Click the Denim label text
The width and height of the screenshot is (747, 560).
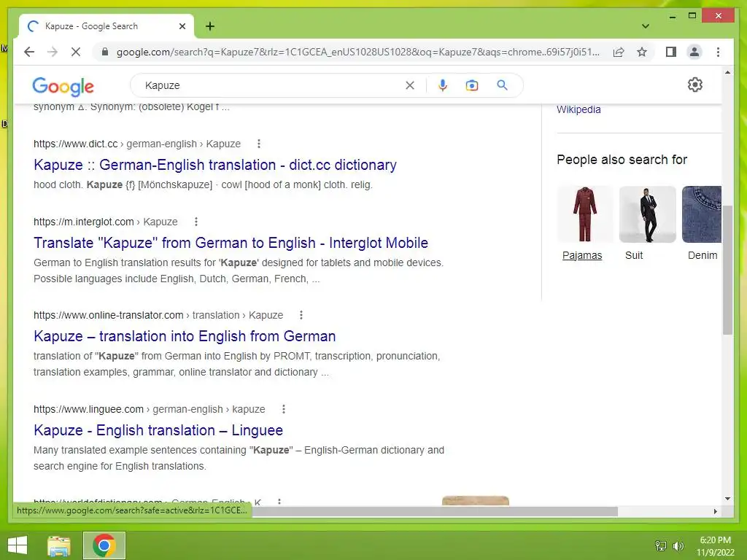703,255
